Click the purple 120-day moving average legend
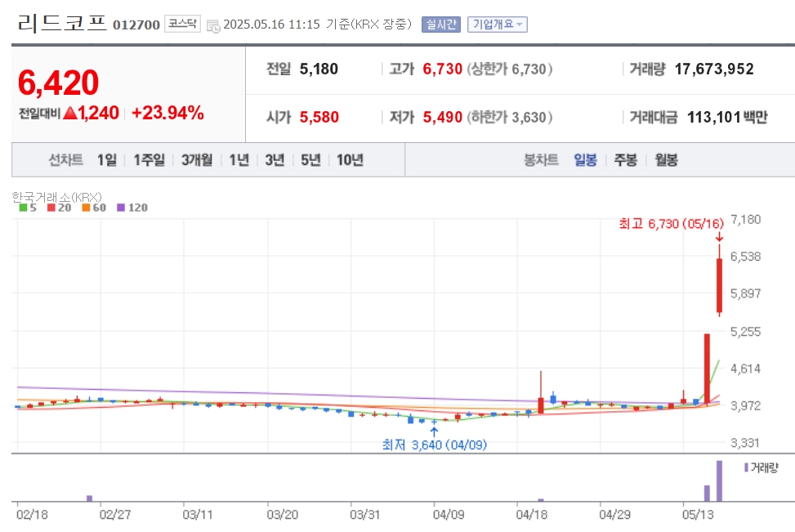The width and height of the screenshot is (795, 532). coord(132,208)
